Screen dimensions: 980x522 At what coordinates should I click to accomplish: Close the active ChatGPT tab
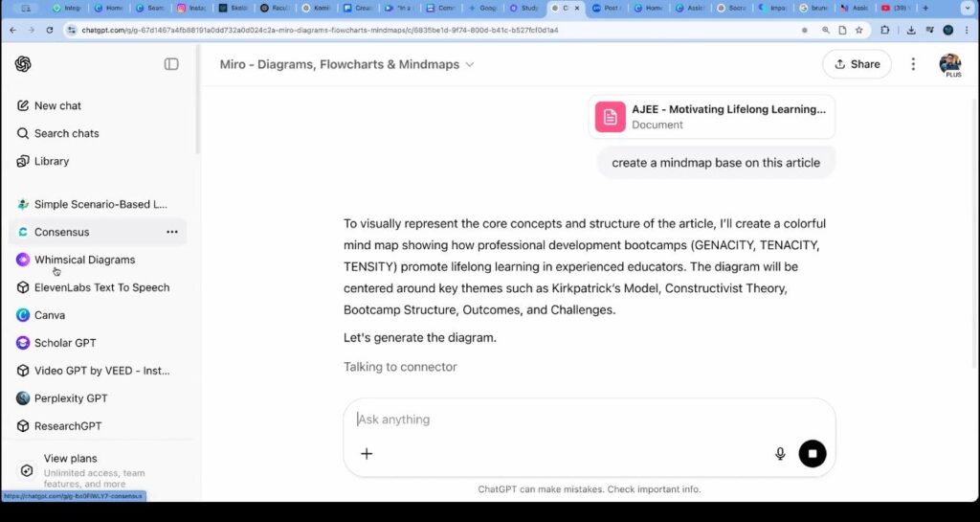coord(576,8)
